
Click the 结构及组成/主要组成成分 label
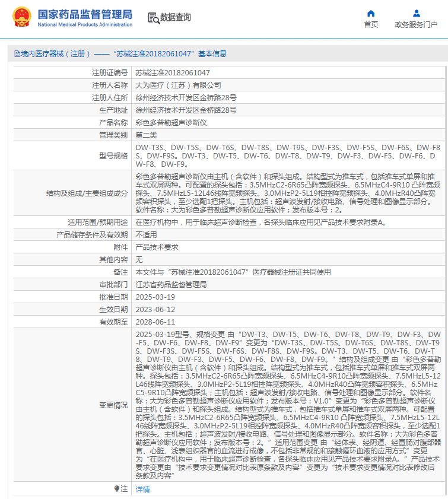[87, 193]
